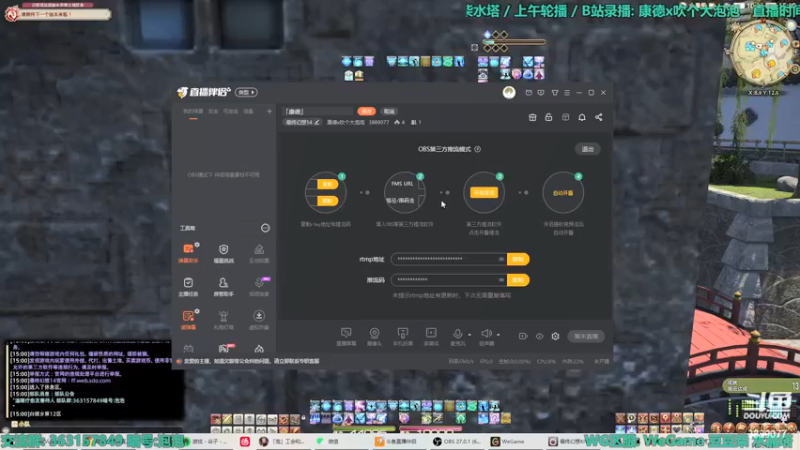The image size is (800, 450).
Task: Open the danmaku assistant tool (orange icon)
Action: [188, 253]
